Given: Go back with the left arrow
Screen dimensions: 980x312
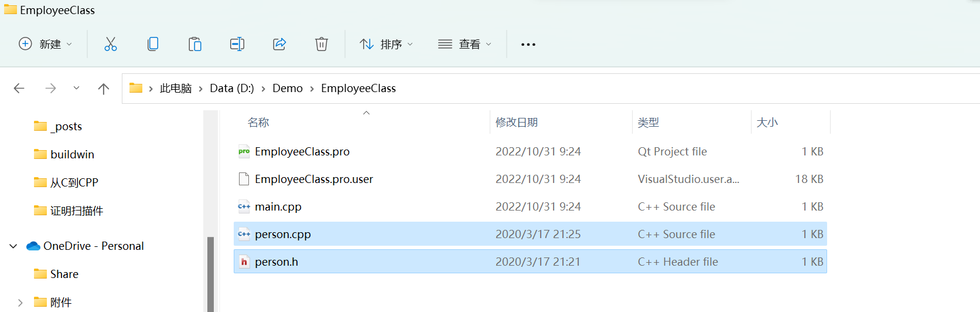Looking at the screenshot, I should (19, 89).
